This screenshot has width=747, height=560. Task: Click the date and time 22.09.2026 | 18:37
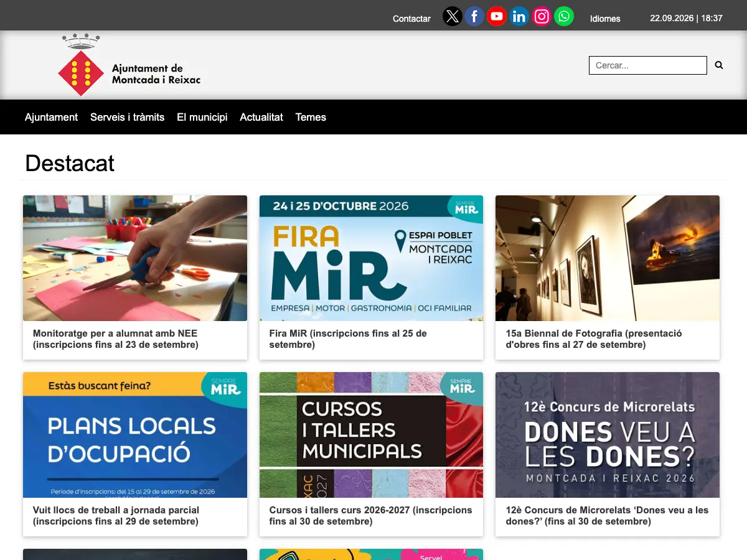pos(686,19)
